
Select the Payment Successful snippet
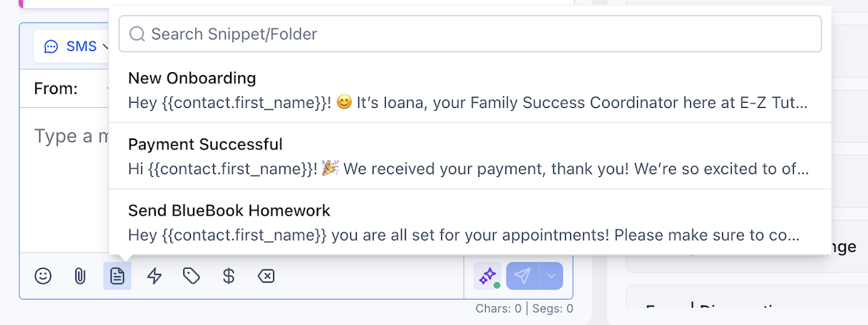point(470,156)
